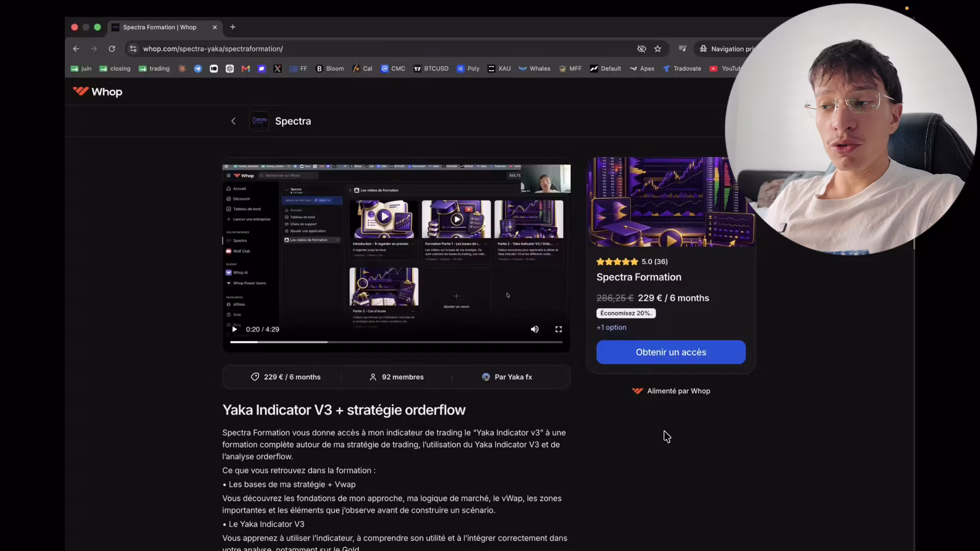
Task: Click the 'Yaka Indicator V3 + stratégie orderflow' heading
Action: tap(344, 410)
